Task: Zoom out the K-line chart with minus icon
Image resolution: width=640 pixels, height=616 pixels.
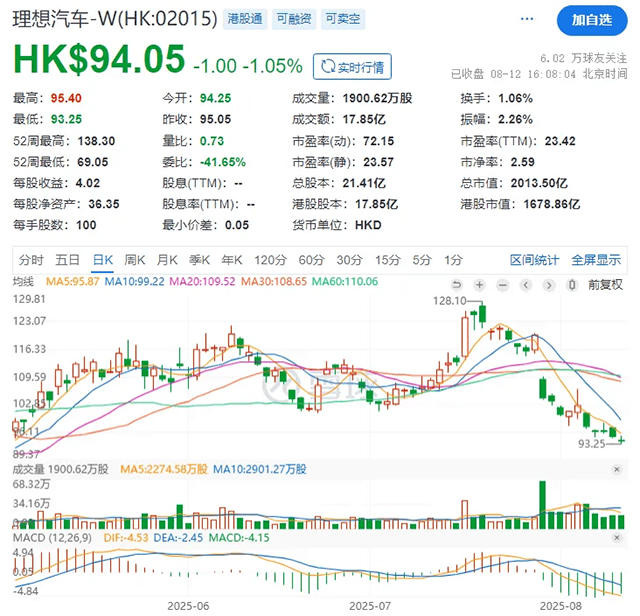Action: (x=503, y=285)
